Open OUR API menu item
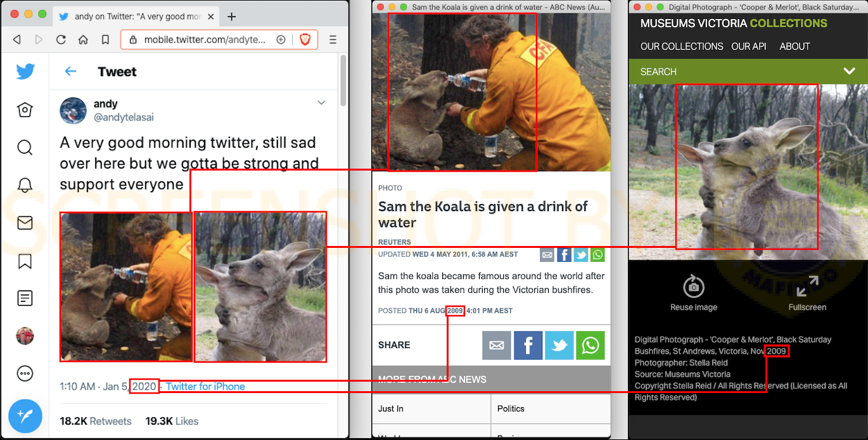This screenshot has height=440, width=868. click(x=749, y=46)
